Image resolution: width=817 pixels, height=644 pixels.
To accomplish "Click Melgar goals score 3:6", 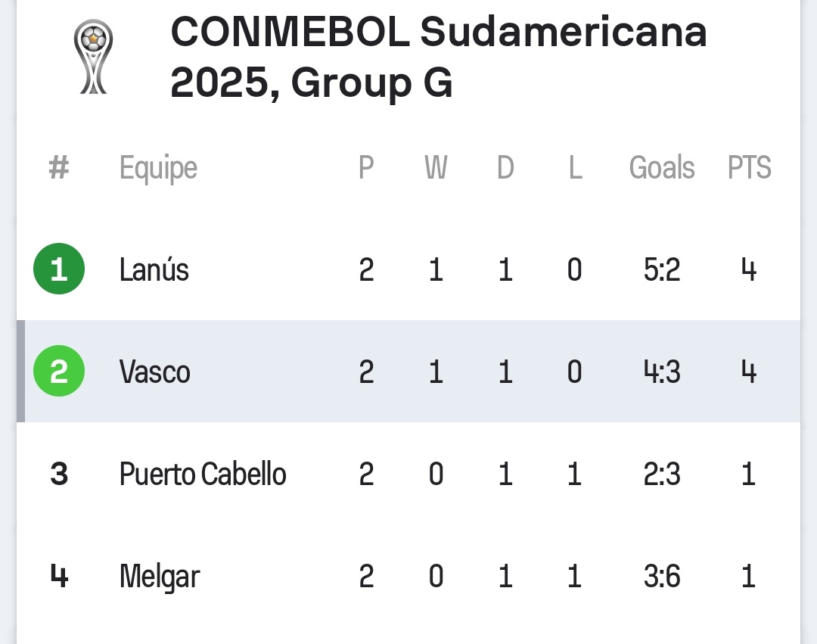I will [662, 577].
